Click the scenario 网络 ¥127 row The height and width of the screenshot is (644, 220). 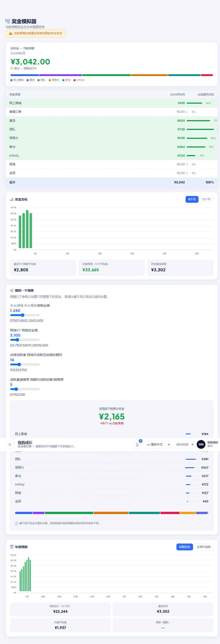tap(112, 493)
